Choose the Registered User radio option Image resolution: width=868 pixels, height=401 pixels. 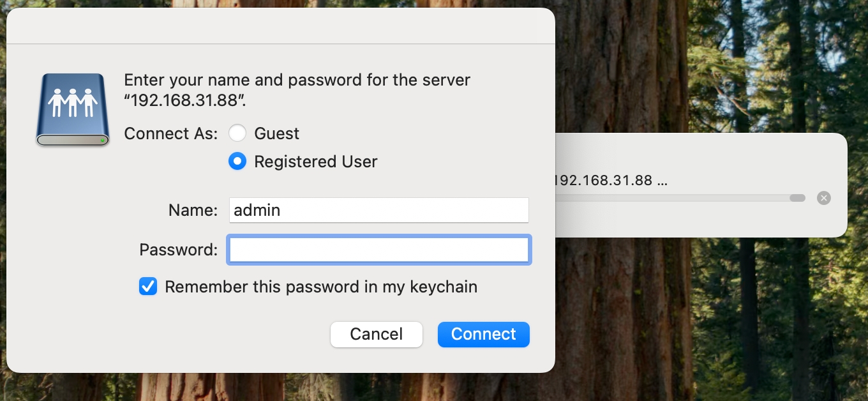(237, 162)
